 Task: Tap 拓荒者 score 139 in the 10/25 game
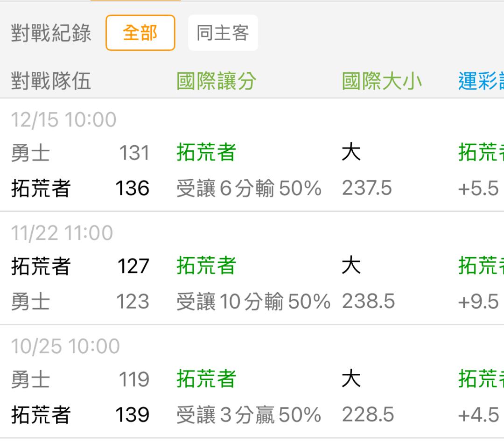(x=133, y=415)
